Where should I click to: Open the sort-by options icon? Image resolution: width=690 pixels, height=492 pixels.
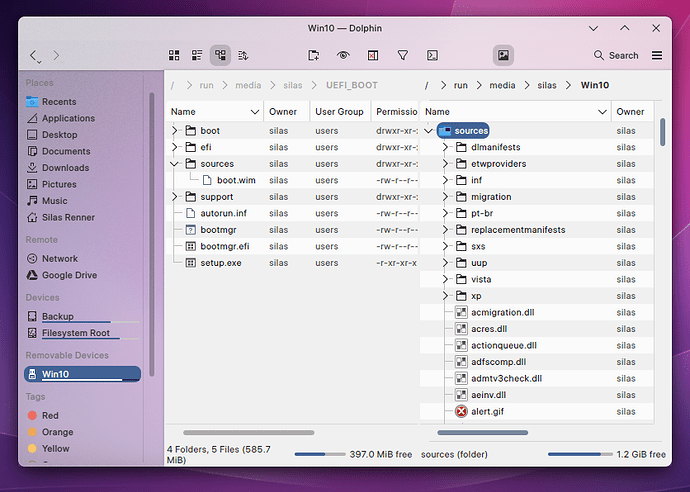pos(243,55)
